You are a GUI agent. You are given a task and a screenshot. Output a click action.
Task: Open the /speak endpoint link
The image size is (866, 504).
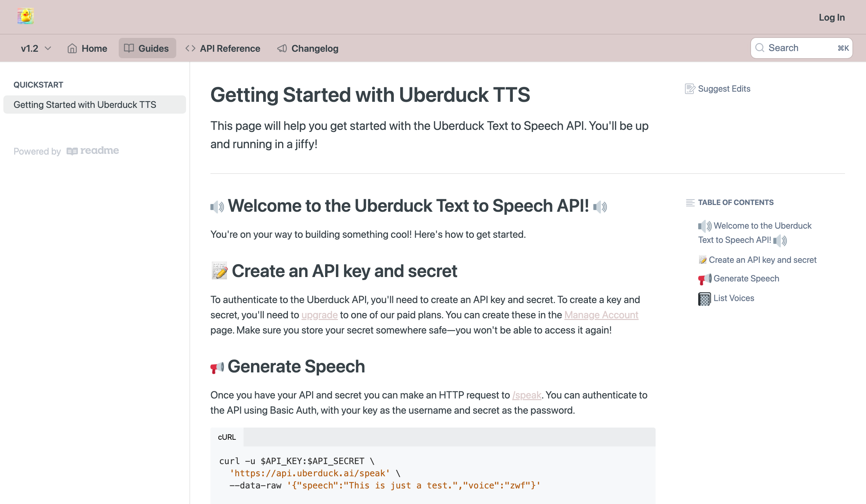click(x=526, y=395)
